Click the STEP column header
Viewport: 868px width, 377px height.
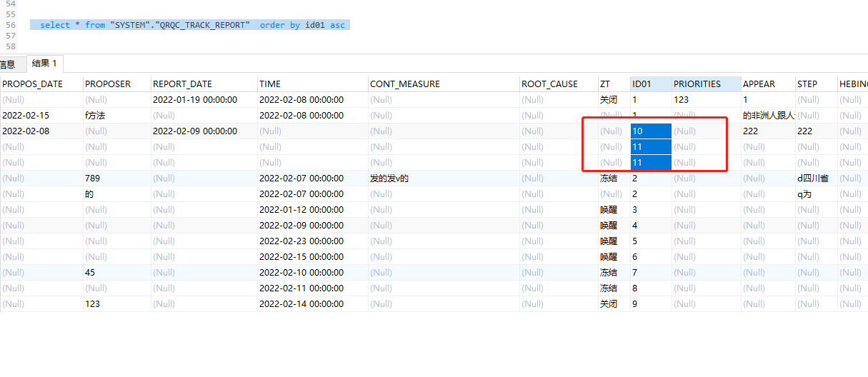(816, 84)
